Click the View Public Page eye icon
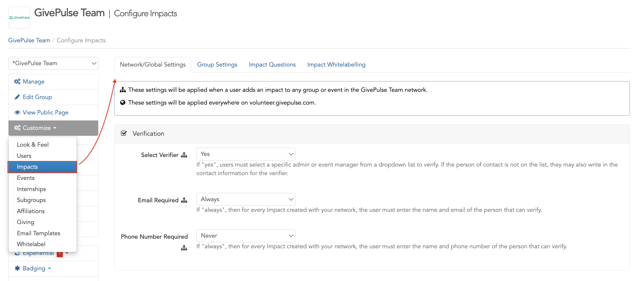The height and width of the screenshot is (281, 644). (x=17, y=112)
